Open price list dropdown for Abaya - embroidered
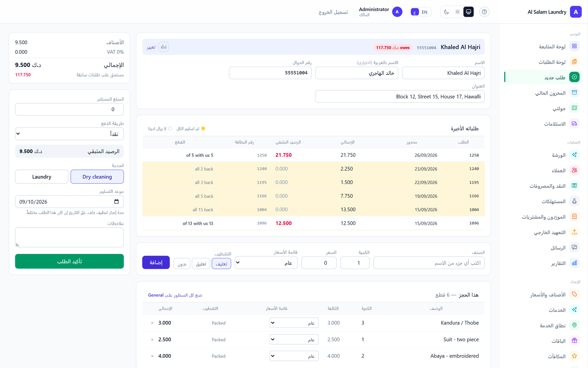Viewport: 588px width, 368px height. [294, 356]
